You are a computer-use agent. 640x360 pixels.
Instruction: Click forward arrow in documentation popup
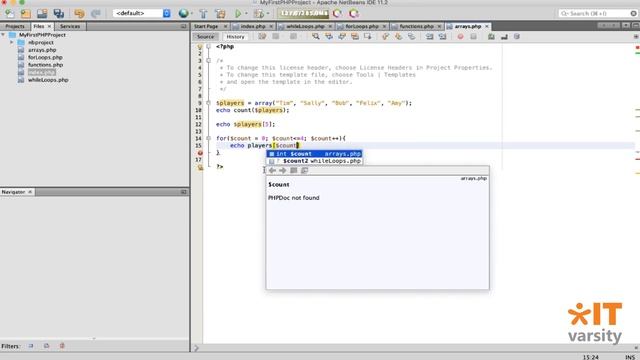click(282, 171)
